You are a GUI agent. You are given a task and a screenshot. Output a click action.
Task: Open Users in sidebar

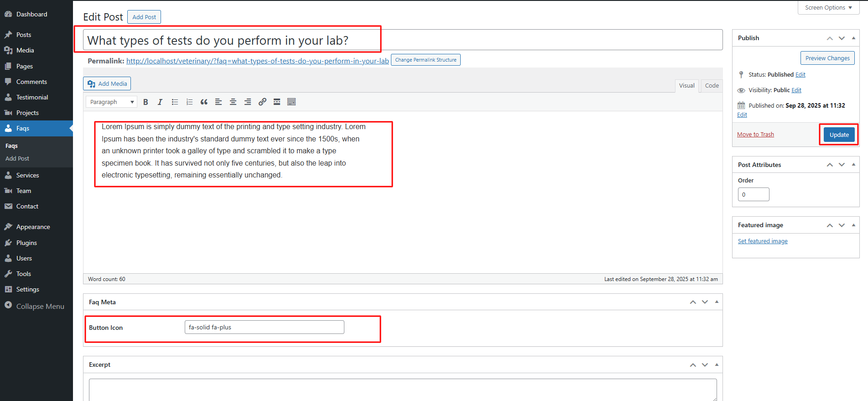tap(36, 258)
